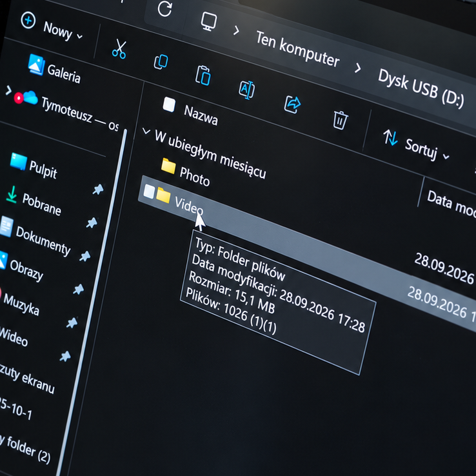The width and height of the screenshot is (476, 476).
Task: Open Zrzuty ekranu sidebar folder
Action: [26, 379]
